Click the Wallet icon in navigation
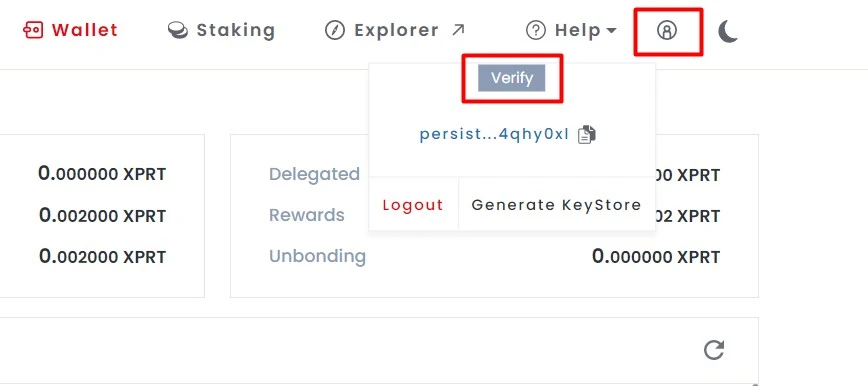This screenshot has width=868, height=386. point(33,30)
